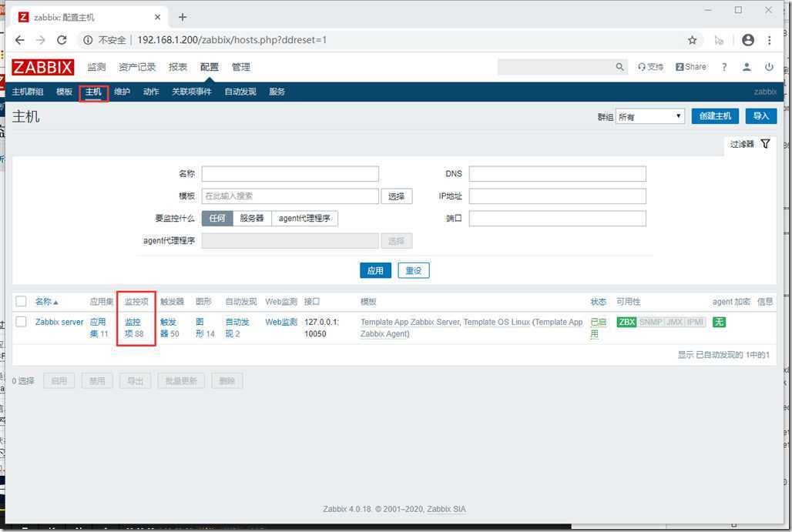
Task: Switch to 主机 submenu
Action: coord(93,92)
